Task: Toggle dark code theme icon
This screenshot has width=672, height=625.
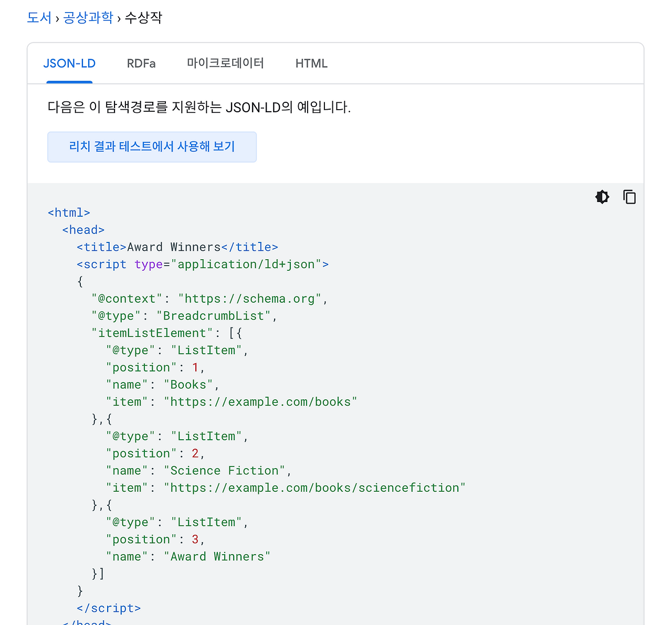Action: click(x=602, y=197)
